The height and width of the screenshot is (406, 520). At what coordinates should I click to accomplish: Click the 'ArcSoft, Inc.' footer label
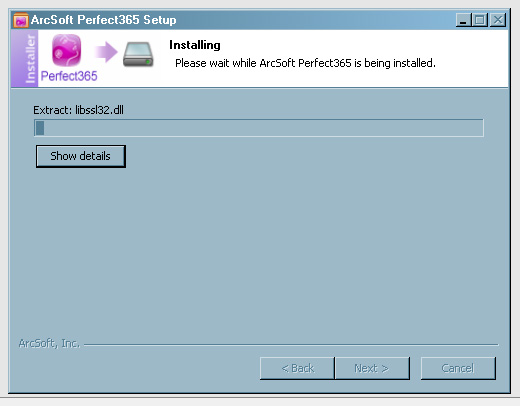pyautogui.click(x=49, y=343)
